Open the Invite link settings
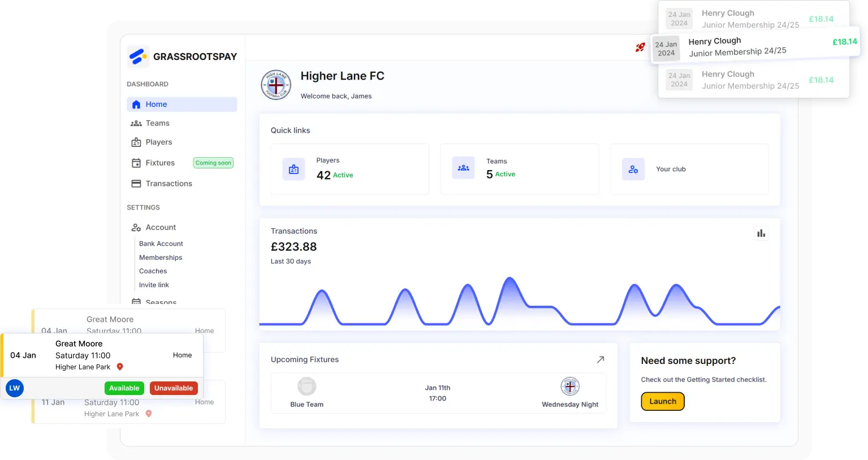The image size is (868, 460). coord(154,285)
